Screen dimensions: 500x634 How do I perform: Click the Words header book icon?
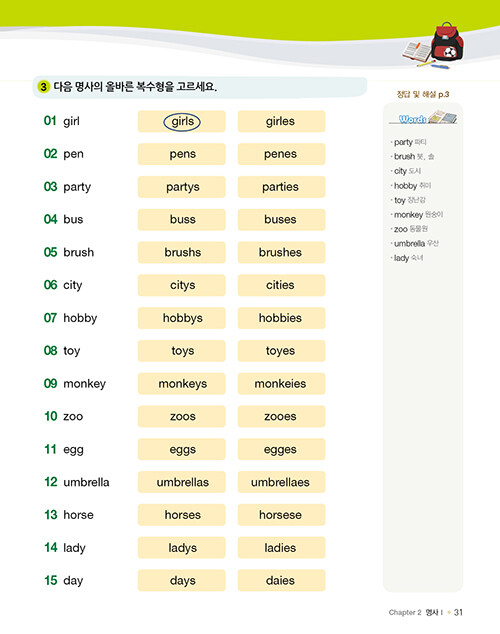(x=443, y=117)
